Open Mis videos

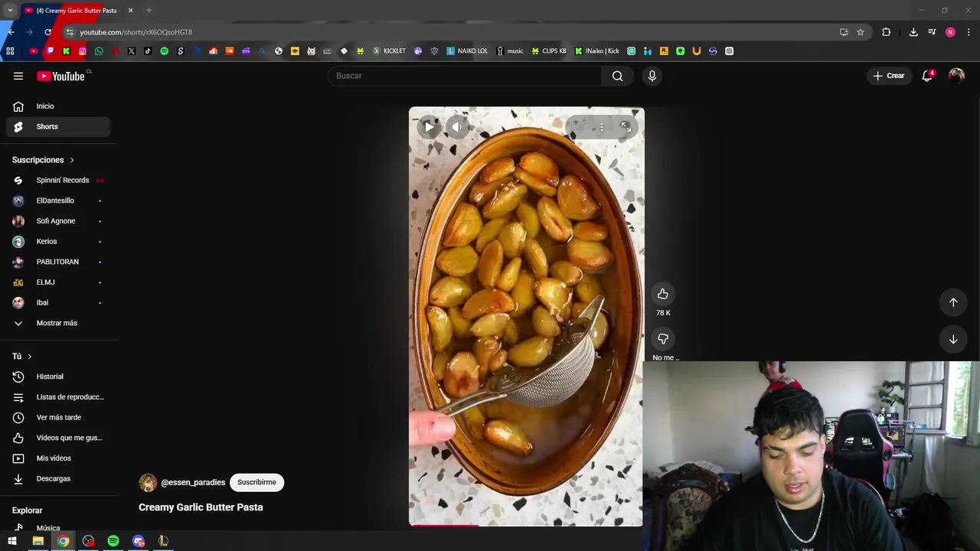pyautogui.click(x=58, y=458)
